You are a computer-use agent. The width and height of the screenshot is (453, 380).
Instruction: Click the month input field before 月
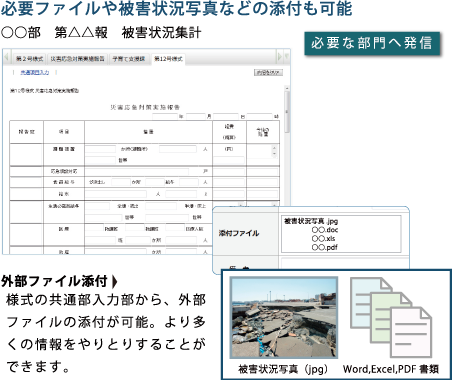(x=196, y=116)
